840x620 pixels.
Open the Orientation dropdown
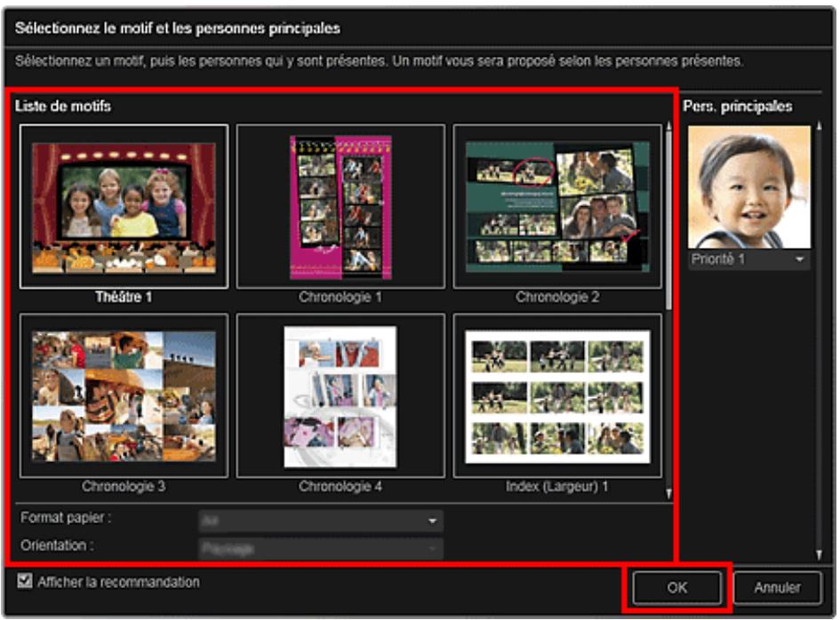[320, 549]
